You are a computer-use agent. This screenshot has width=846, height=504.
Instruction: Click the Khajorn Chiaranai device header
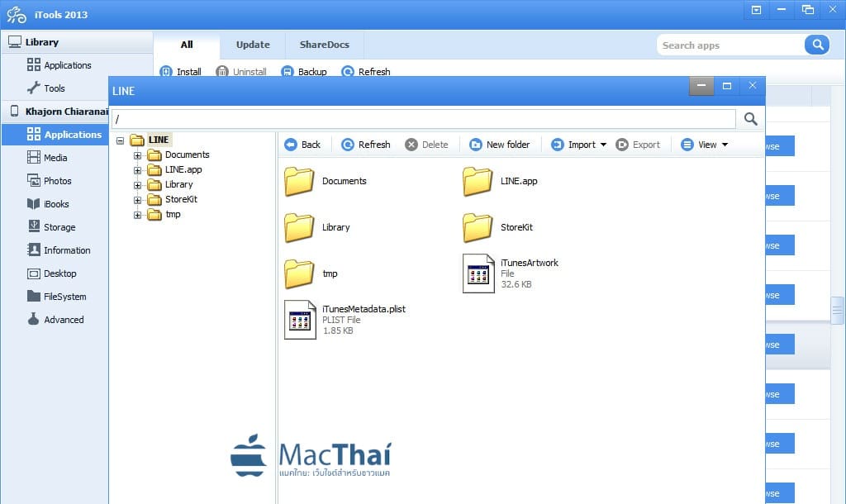pos(55,112)
